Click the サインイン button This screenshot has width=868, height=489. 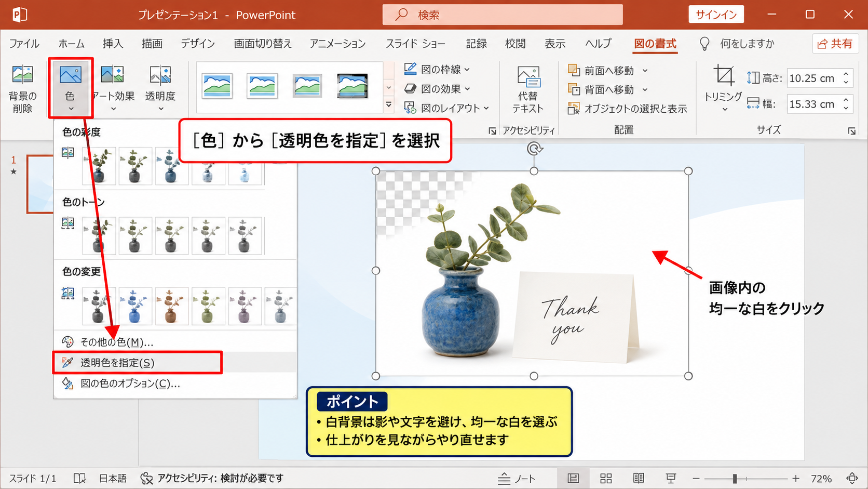[x=716, y=15]
